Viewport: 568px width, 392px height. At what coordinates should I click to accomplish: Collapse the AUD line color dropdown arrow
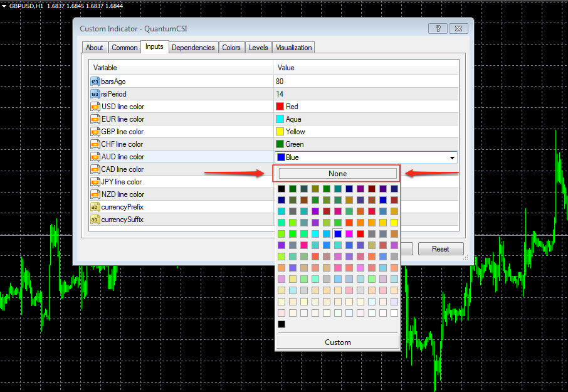pyautogui.click(x=452, y=157)
